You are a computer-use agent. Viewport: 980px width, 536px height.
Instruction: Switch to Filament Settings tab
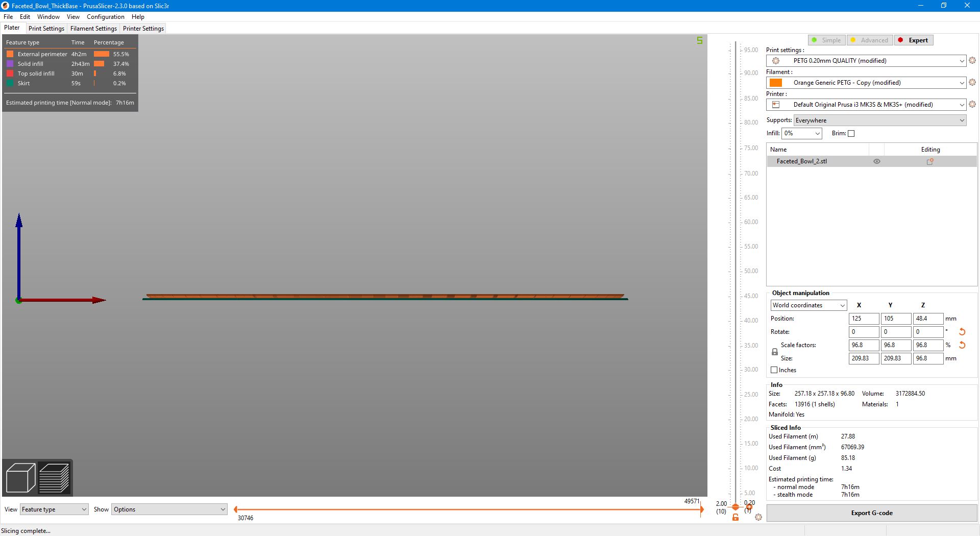(x=93, y=29)
